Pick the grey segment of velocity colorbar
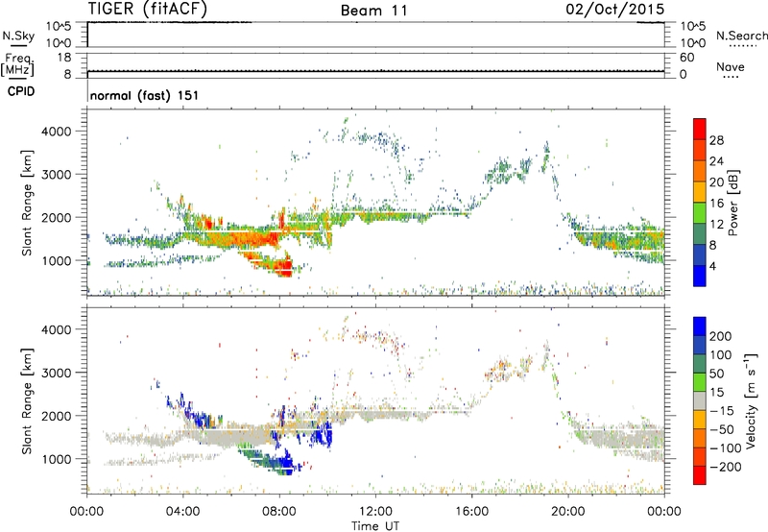Viewport: 768px width, 532px height. 700,400
